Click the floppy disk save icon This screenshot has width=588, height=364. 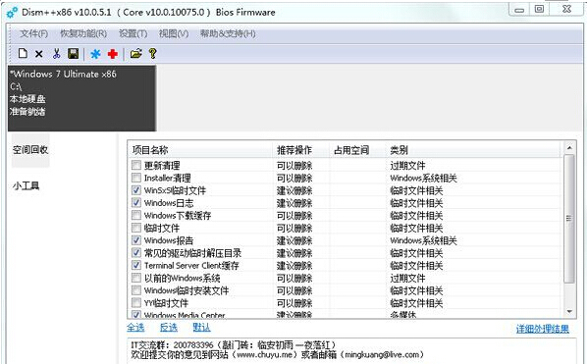point(73,54)
